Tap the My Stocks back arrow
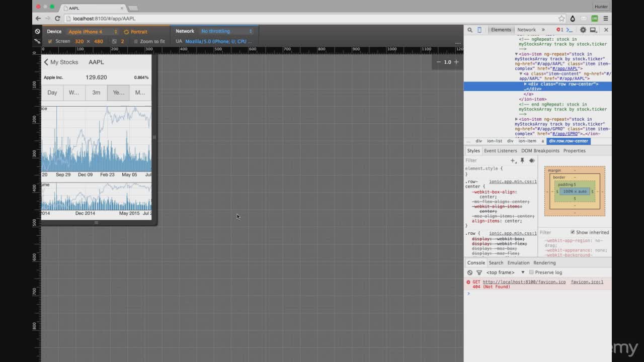 pos(46,62)
